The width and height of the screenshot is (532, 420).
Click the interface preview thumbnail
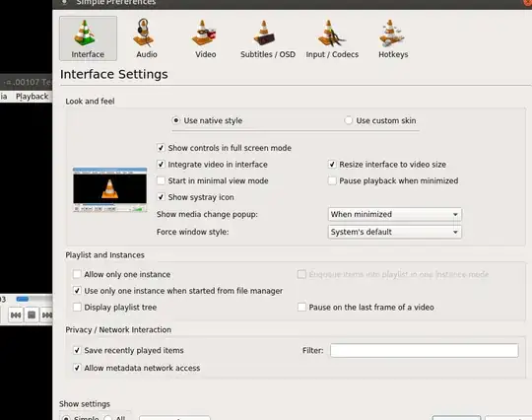coord(110,189)
